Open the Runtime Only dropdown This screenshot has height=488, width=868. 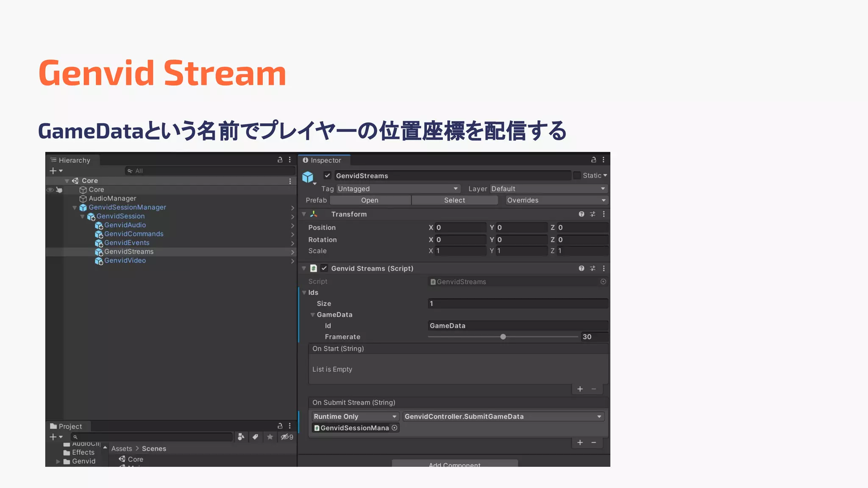coord(356,416)
